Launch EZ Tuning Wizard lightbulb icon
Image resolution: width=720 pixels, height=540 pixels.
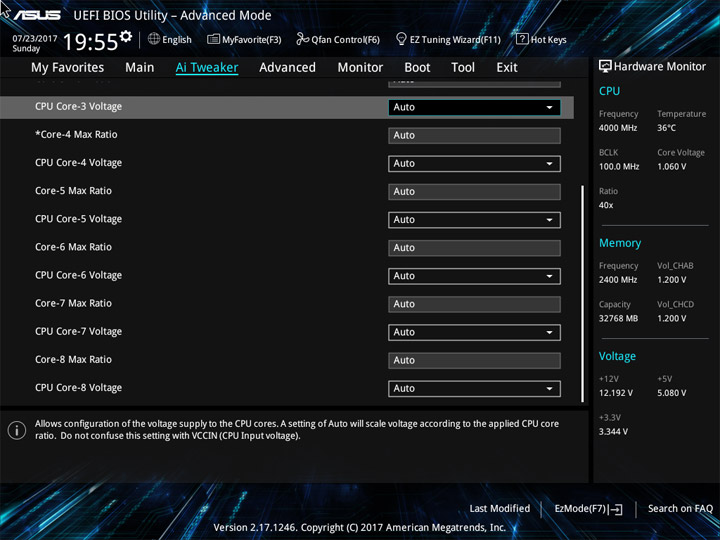point(401,39)
